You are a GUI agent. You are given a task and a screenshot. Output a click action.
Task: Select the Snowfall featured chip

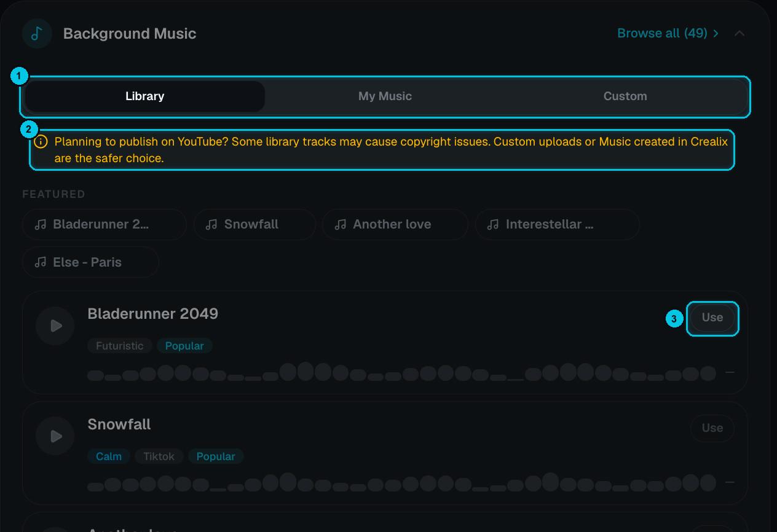(254, 224)
